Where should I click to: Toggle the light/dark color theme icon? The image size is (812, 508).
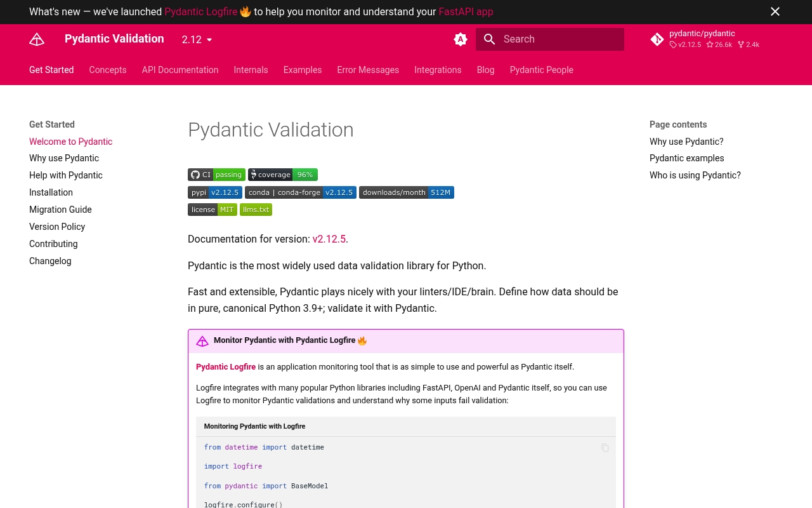[461, 39]
